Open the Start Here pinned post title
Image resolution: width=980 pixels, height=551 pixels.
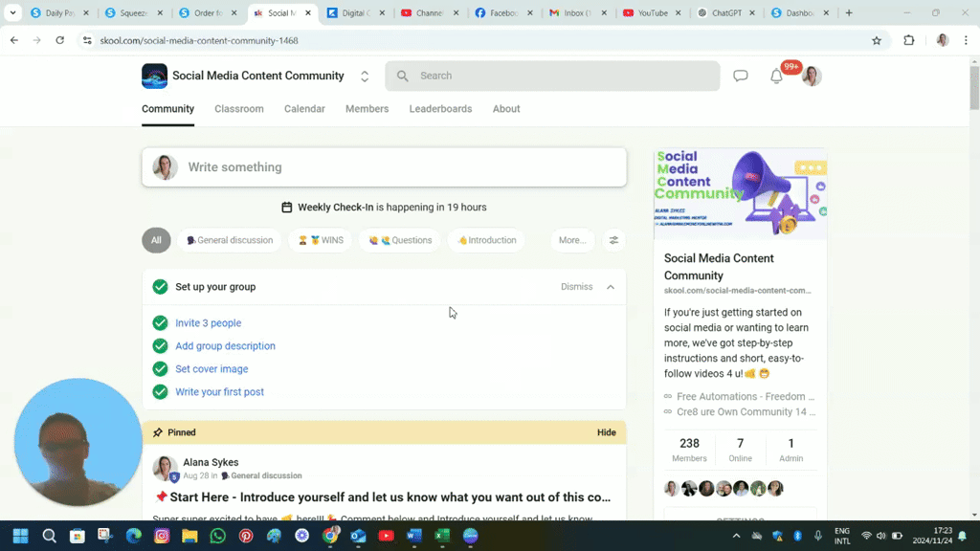(382, 497)
